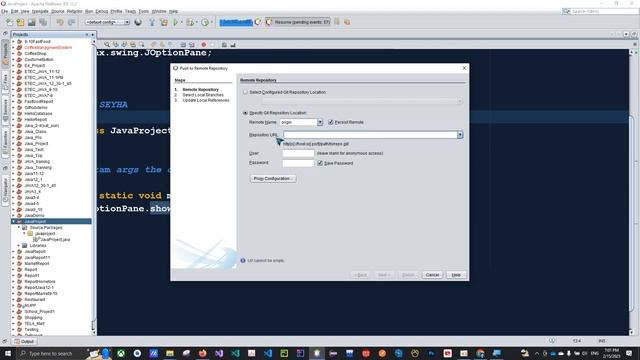Click the New File toolbar icon
The height and width of the screenshot is (360, 640).
click(x=9, y=22)
